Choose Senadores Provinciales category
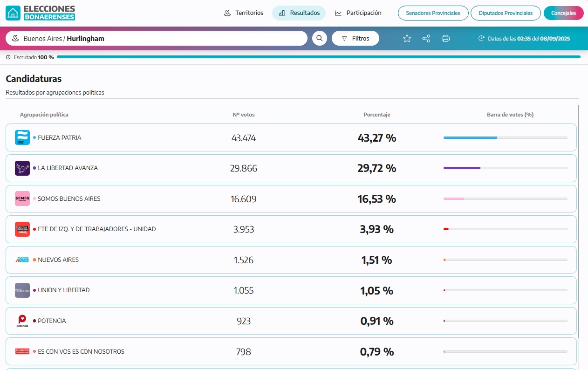This screenshot has height=370, width=588. point(433,13)
